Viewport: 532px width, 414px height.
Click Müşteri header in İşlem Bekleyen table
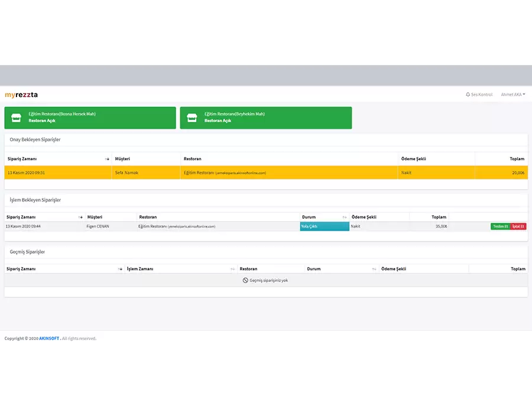click(95, 217)
